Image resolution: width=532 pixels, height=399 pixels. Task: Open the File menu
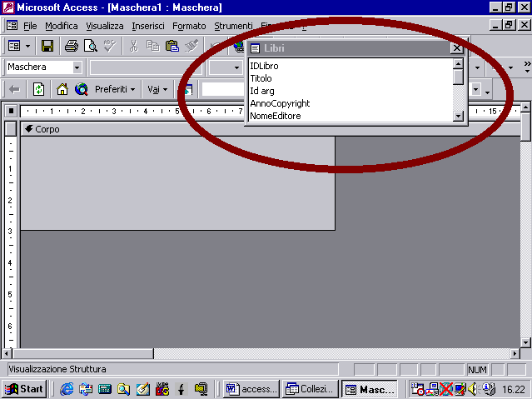30,26
